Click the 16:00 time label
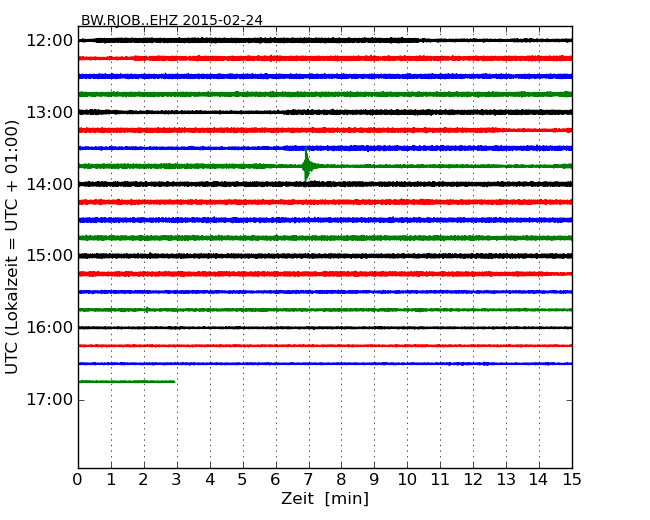This screenshot has height=520, width=650. coord(49,328)
